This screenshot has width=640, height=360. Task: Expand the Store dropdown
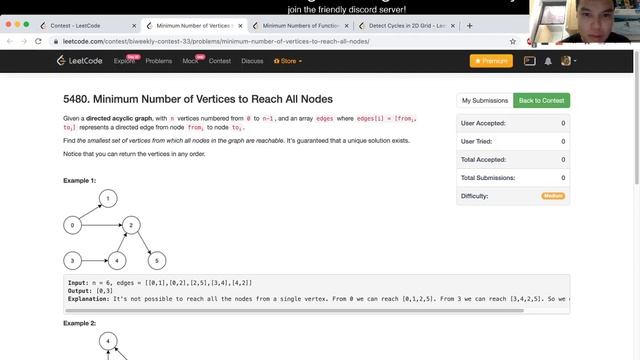pos(288,61)
